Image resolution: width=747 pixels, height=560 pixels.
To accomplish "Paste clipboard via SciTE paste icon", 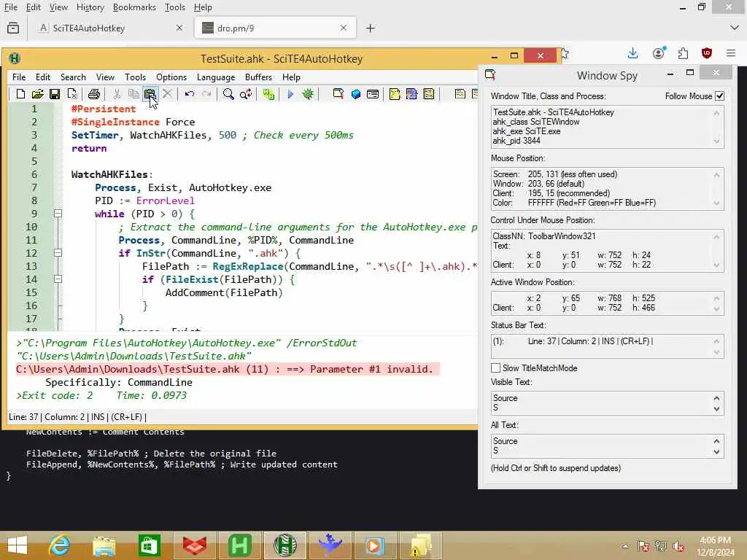I will click(150, 94).
